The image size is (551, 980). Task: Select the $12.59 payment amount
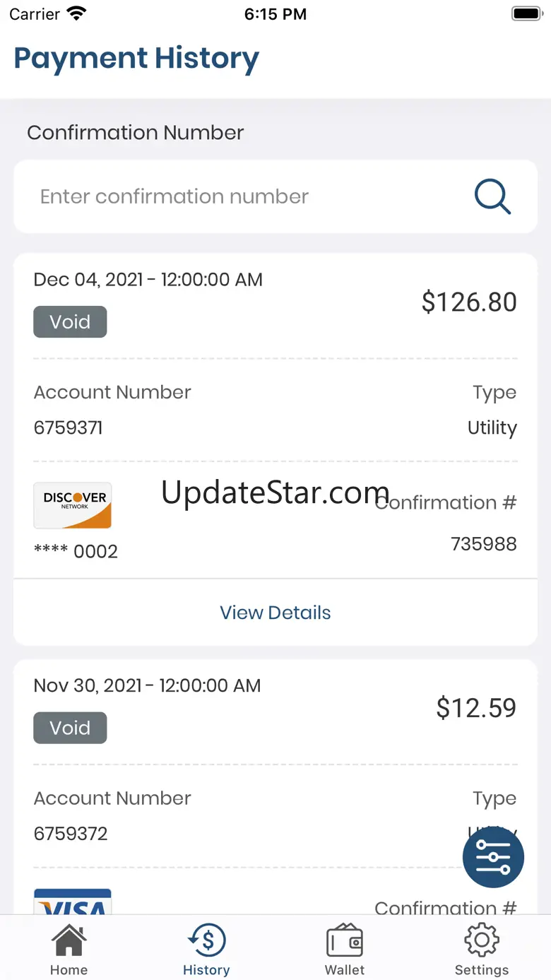pos(476,708)
